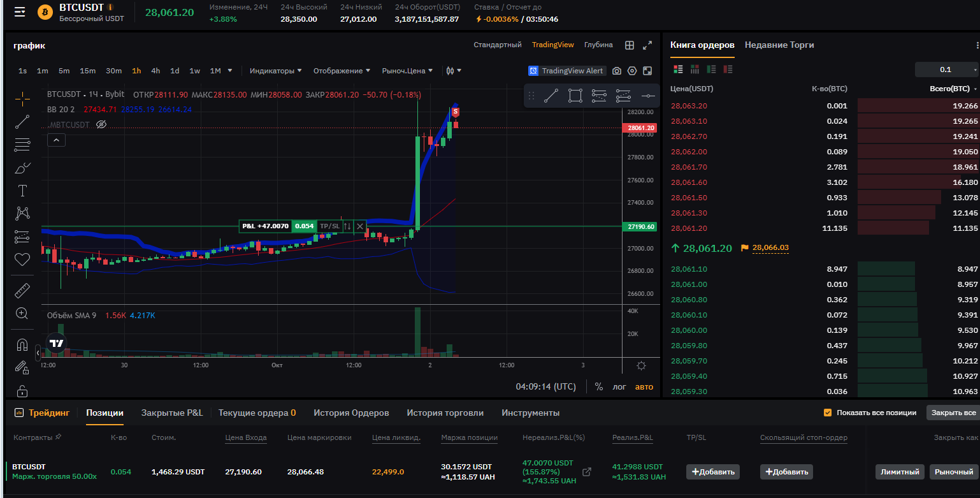Take a chart snapshot with camera icon
The image size is (980, 498).
(617, 71)
